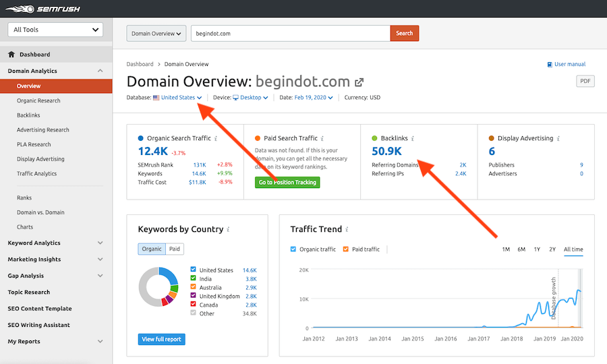Click the United States flag icon
The image size is (607, 364).
(156, 98)
